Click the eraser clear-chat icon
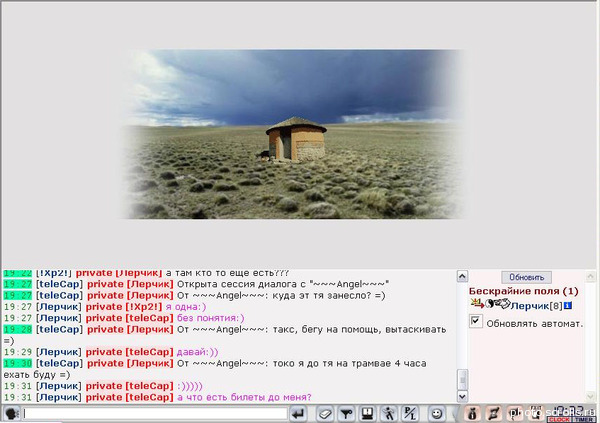 click(325, 413)
